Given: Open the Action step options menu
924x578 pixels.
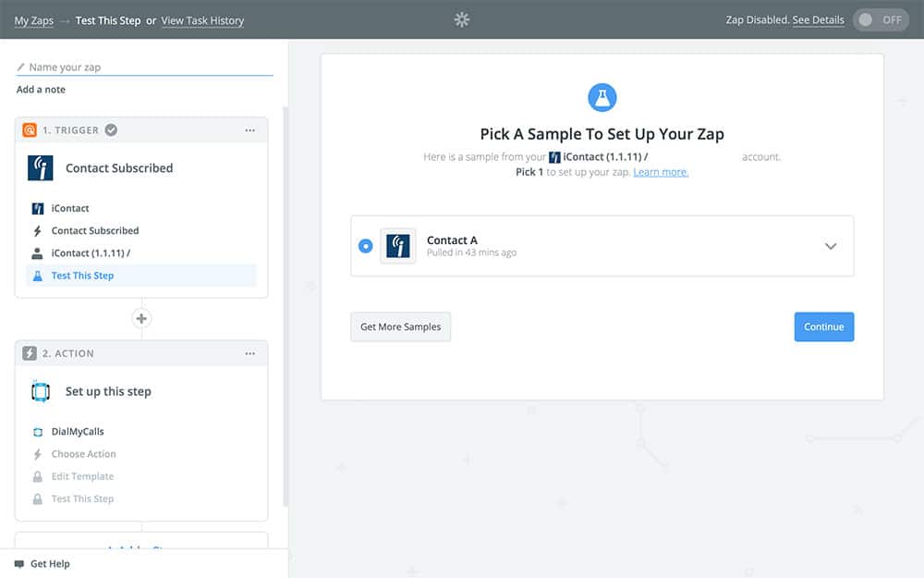Looking at the screenshot, I should (249, 353).
